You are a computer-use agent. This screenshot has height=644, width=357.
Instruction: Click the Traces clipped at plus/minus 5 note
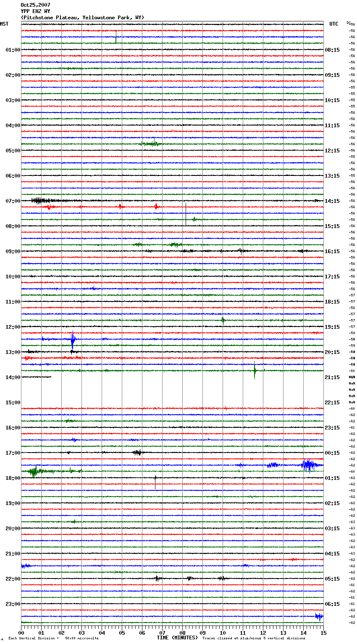coord(254,639)
